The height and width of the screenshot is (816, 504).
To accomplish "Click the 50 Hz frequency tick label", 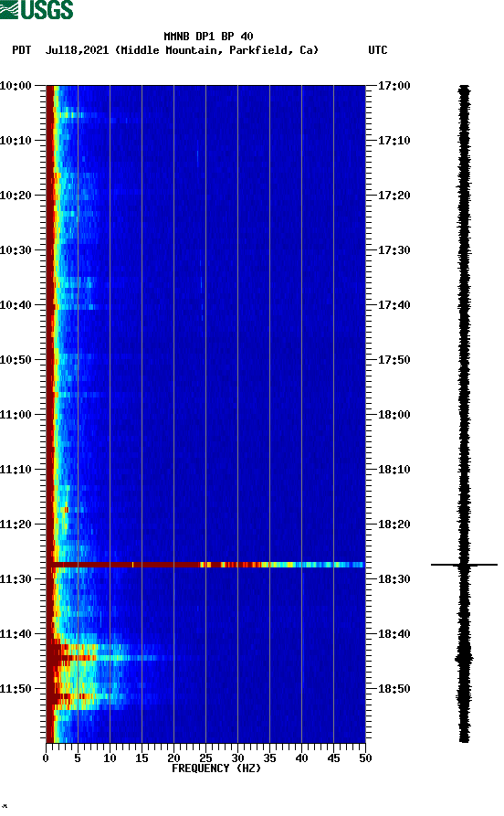I will click(365, 758).
